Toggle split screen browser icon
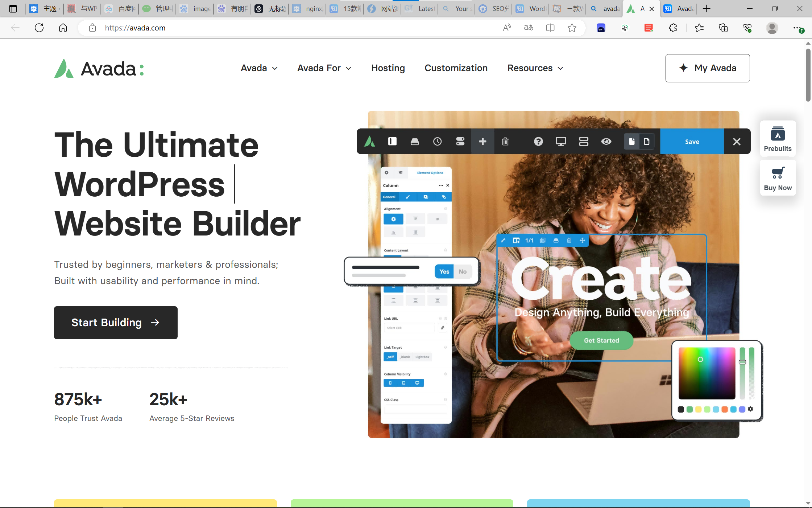This screenshot has width=812, height=508. click(550, 28)
